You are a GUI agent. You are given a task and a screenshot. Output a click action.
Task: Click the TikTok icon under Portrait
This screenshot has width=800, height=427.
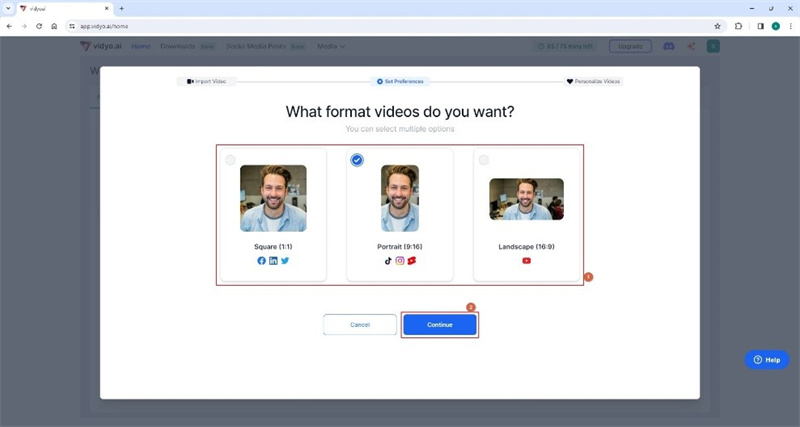pos(388,261)
